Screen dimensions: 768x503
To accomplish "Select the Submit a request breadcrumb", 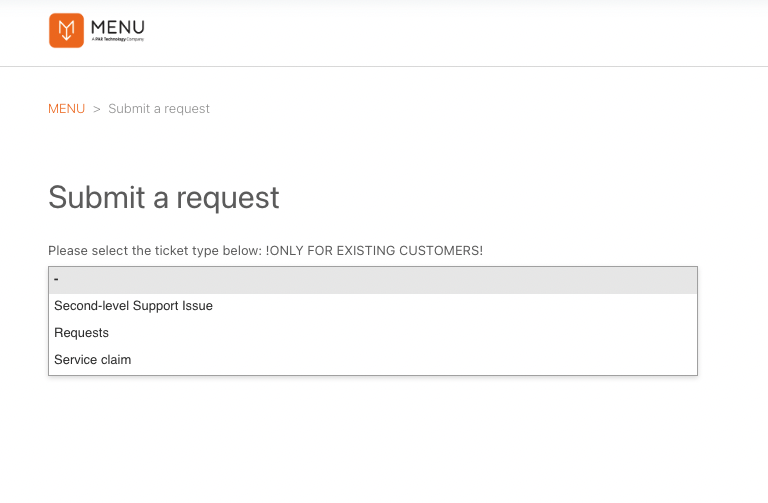I will tap(159, 109).
